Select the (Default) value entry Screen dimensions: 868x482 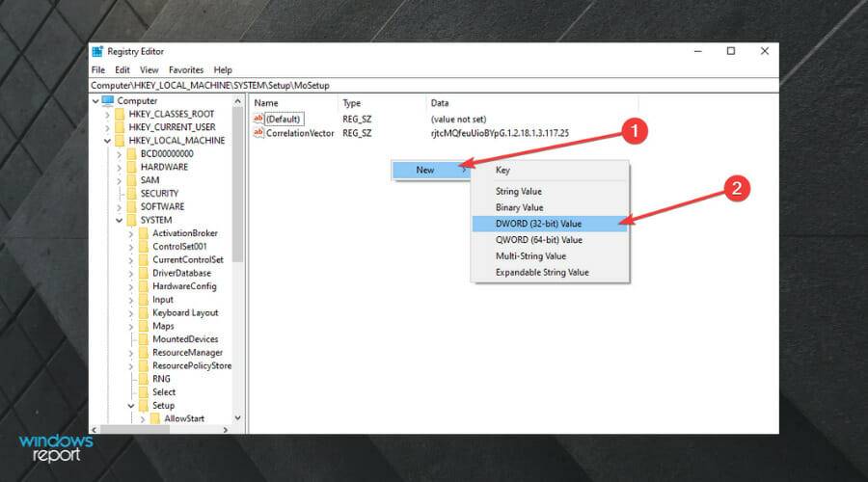pos(284,119)
